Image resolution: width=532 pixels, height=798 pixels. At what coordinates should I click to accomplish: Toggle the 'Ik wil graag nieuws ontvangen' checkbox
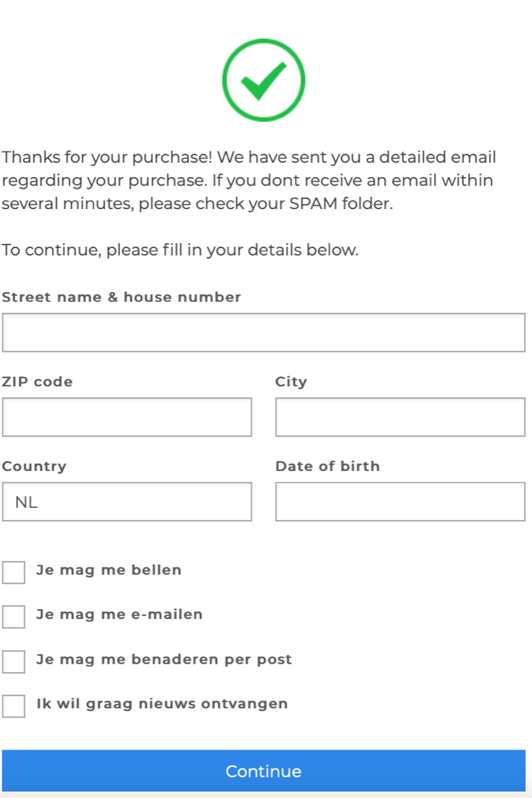click(14, 706)
